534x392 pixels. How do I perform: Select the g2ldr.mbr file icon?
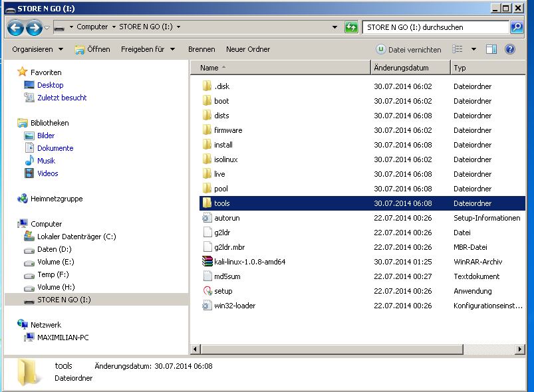[207, 247]
